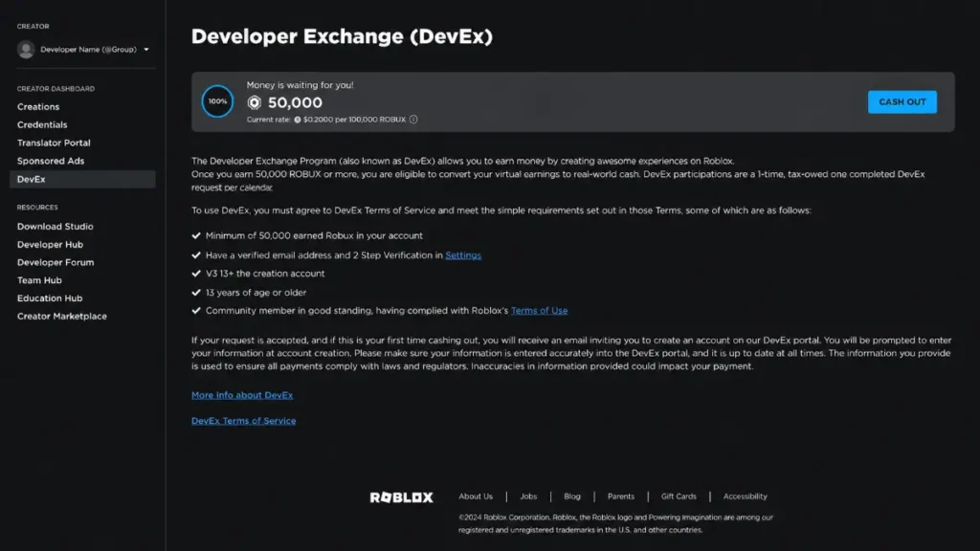Click the Roblox logo in the footer
The height and width of the screenshot is (551, 980).
pyautogui.click(x=401, y=497)
